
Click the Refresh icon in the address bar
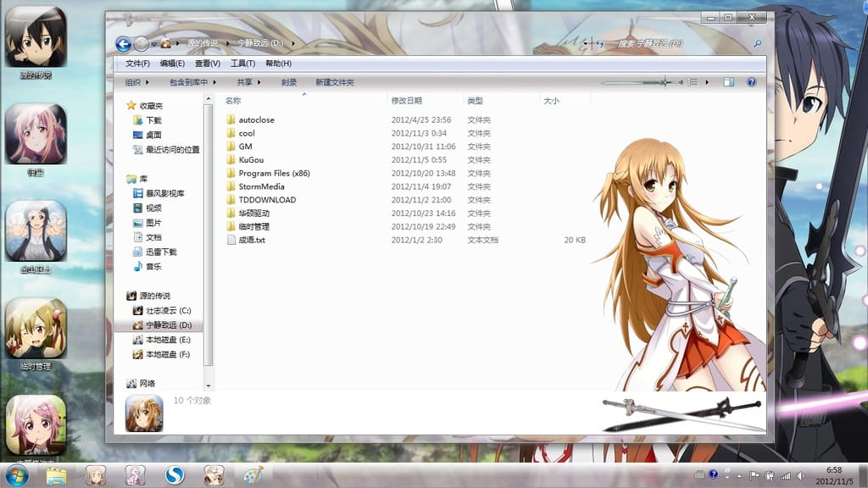point(599,43)
